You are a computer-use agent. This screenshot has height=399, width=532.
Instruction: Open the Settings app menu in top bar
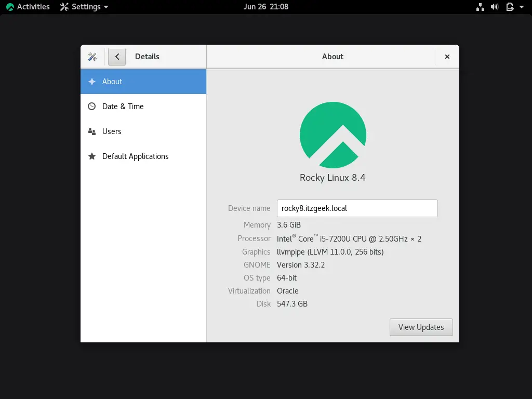(x=84, y=7)
